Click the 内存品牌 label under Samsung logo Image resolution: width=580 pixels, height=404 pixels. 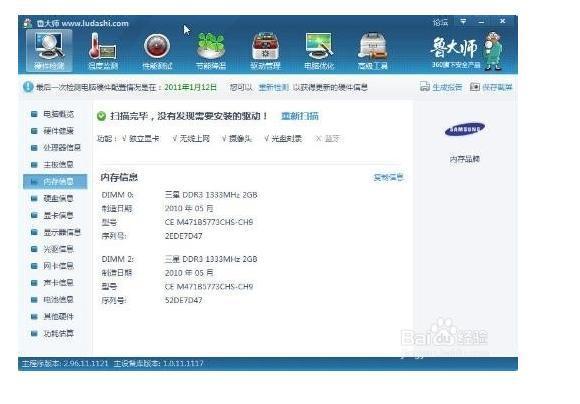point(465,159)
